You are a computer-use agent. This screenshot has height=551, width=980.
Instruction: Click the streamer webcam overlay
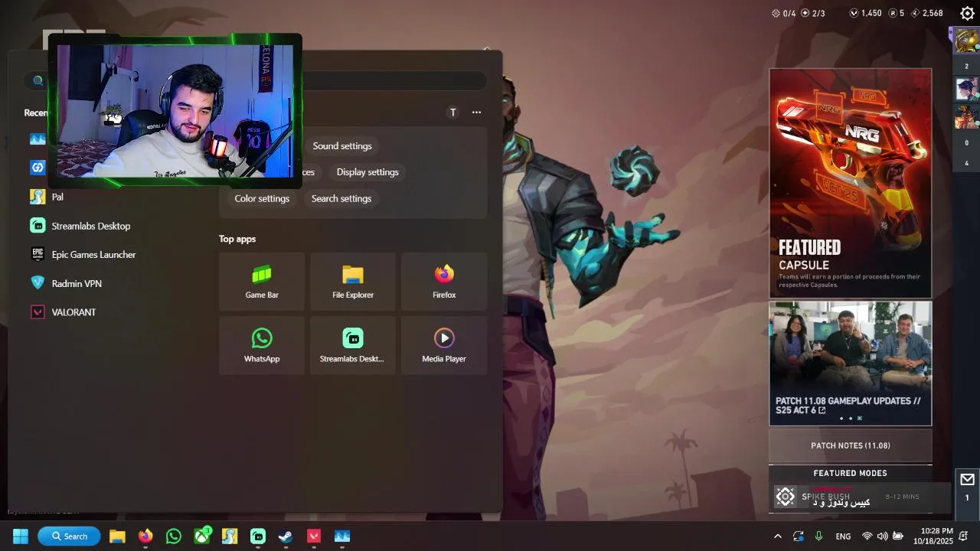(x=175, y=110)
